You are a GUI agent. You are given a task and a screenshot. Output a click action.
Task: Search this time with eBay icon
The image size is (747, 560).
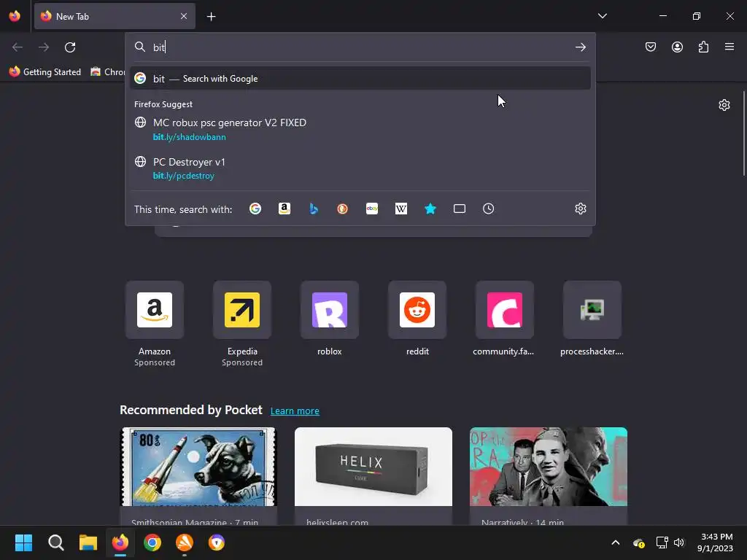point(372,209)
